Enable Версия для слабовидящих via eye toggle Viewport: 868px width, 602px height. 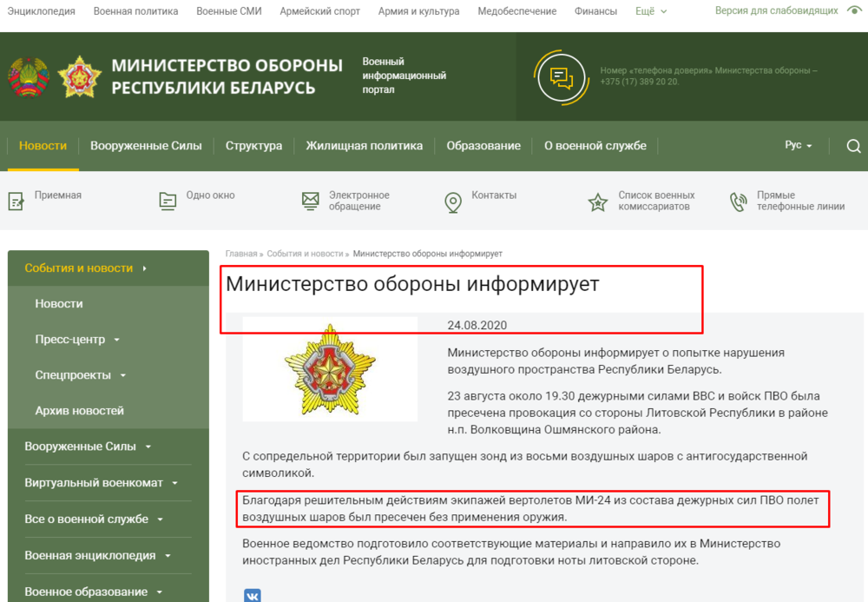[854, 10]
